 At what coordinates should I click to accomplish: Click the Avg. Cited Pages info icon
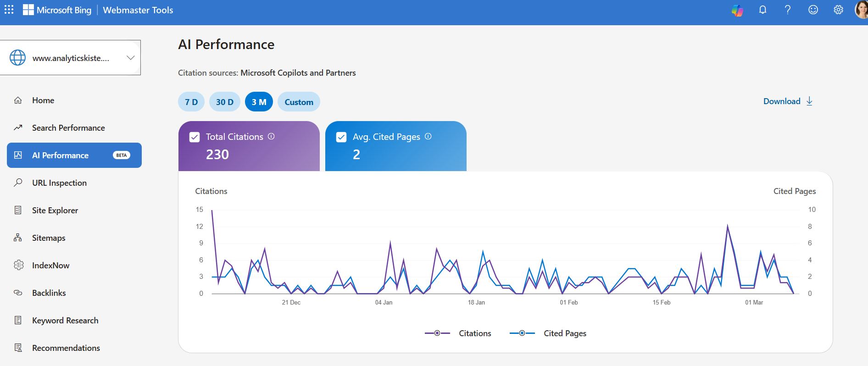(428, 136)
